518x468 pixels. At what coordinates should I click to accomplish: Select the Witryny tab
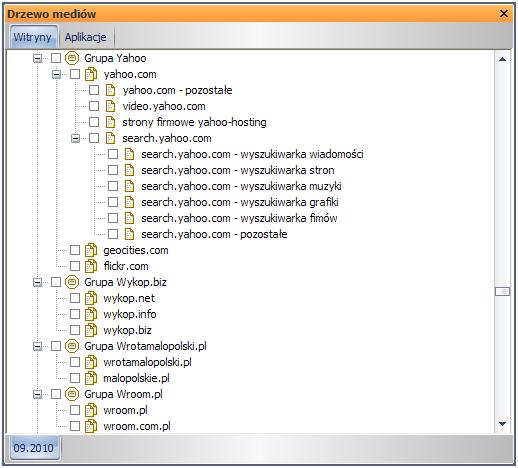pos(32,37)
